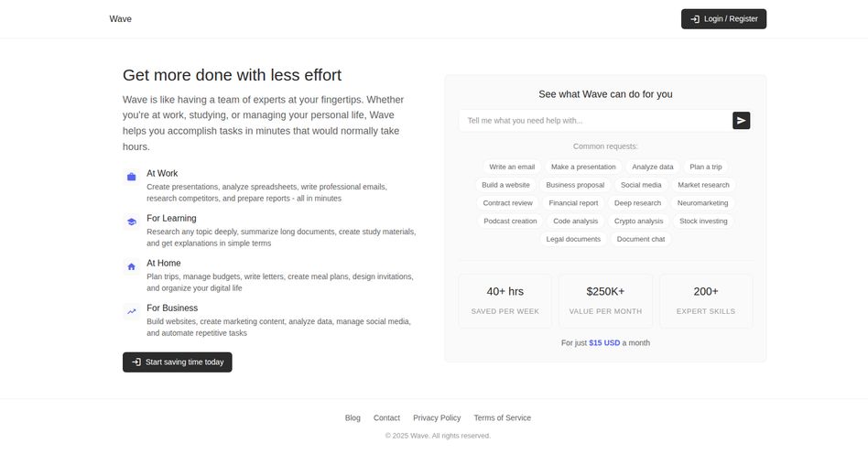
Task: Click the house At Home icon
Action: click(x=131, y=267)
